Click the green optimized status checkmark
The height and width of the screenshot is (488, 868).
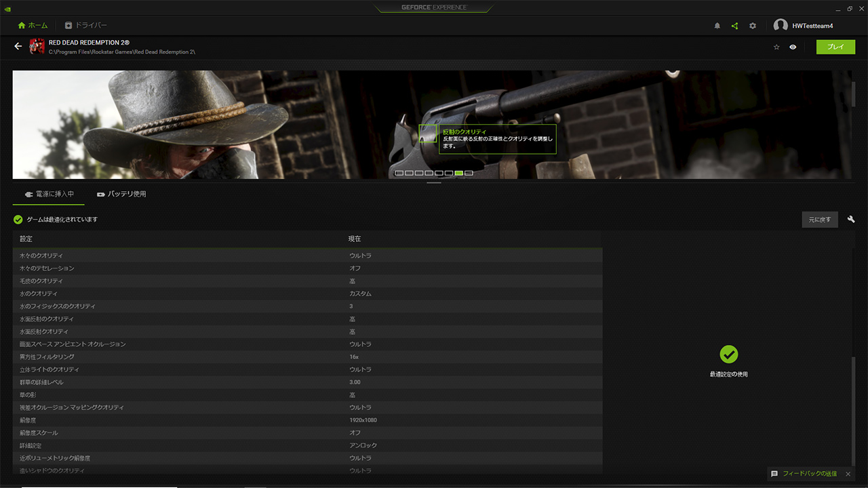(18, 220)
